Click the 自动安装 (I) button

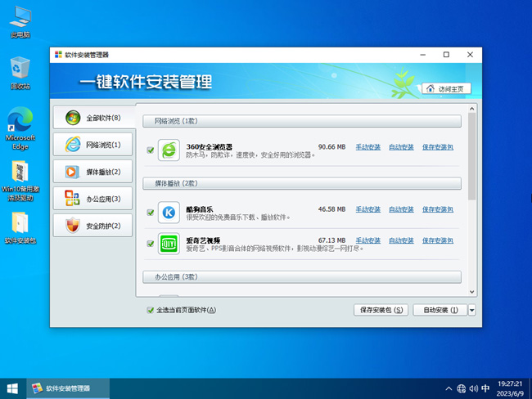(440, 310)
